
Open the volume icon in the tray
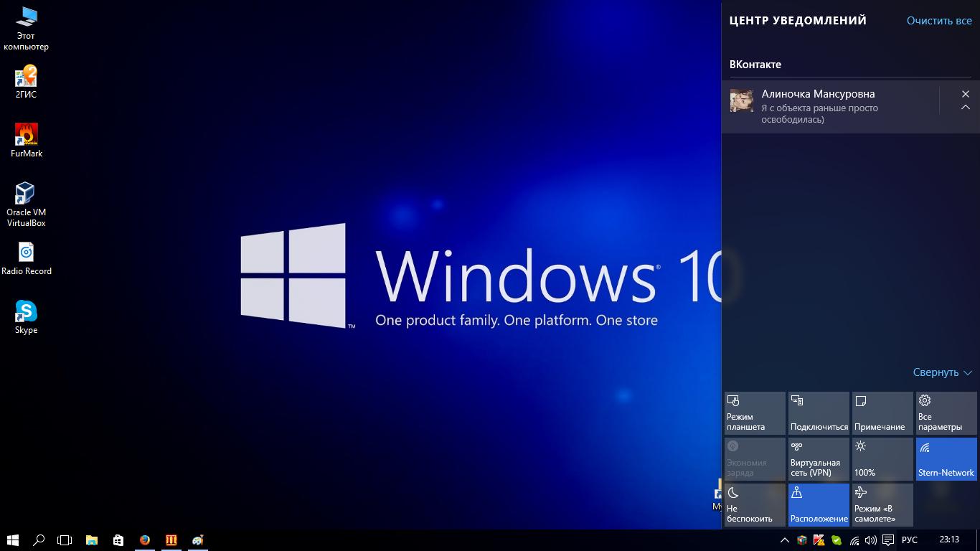click(871, 540)
